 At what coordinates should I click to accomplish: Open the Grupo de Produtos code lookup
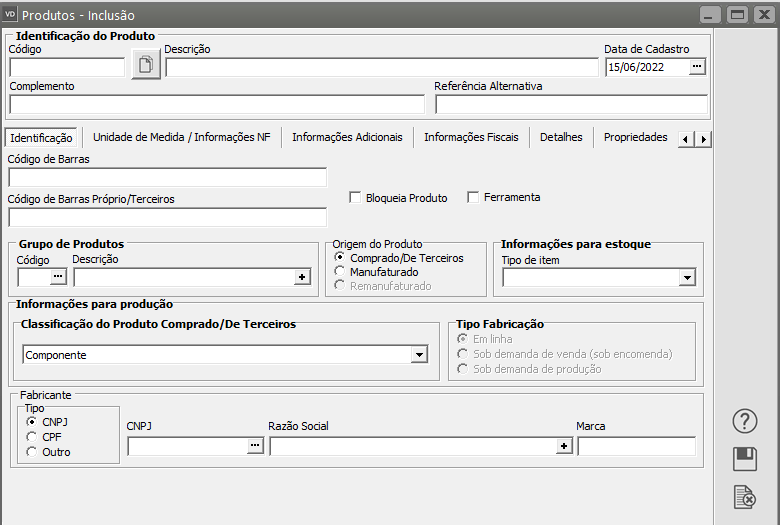(58, 277)
